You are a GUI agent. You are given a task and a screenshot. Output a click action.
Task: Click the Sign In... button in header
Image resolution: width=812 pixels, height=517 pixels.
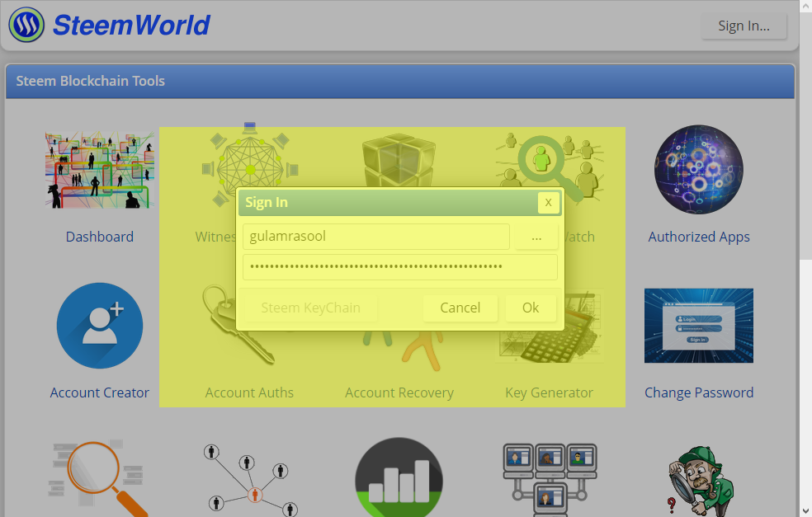point(744,26)
